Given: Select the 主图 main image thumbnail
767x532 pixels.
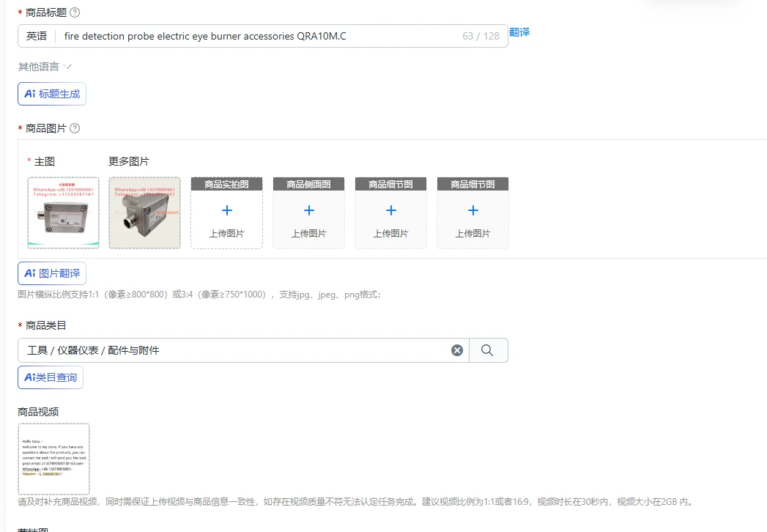Looking at the screenshot, I should (64, 213).
